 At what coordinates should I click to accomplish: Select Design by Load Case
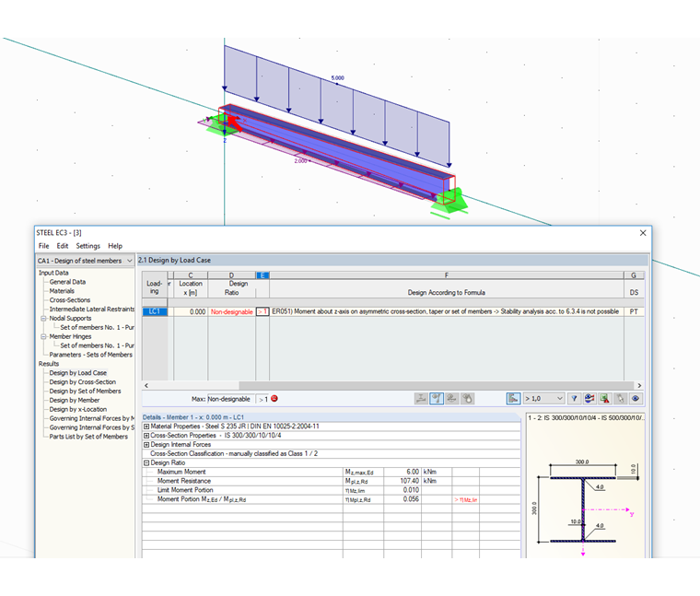click(77, 373)
